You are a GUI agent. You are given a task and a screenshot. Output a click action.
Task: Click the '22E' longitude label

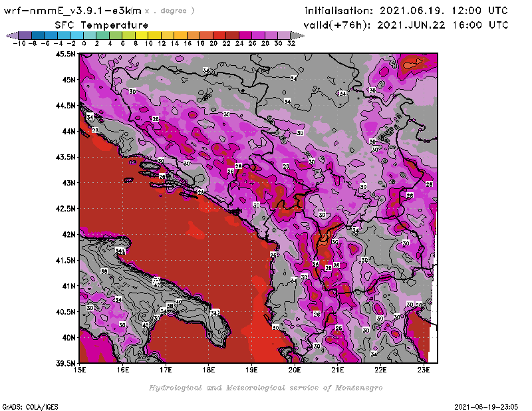(380, 370)
